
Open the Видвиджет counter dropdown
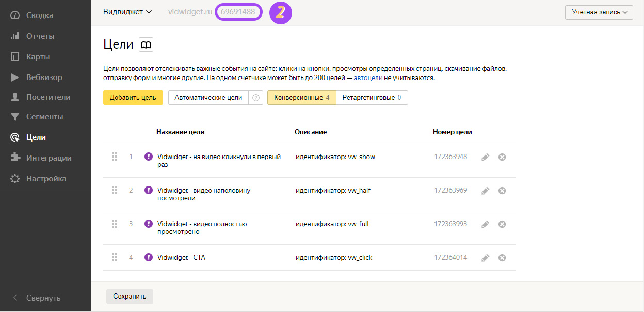point(127,12)
